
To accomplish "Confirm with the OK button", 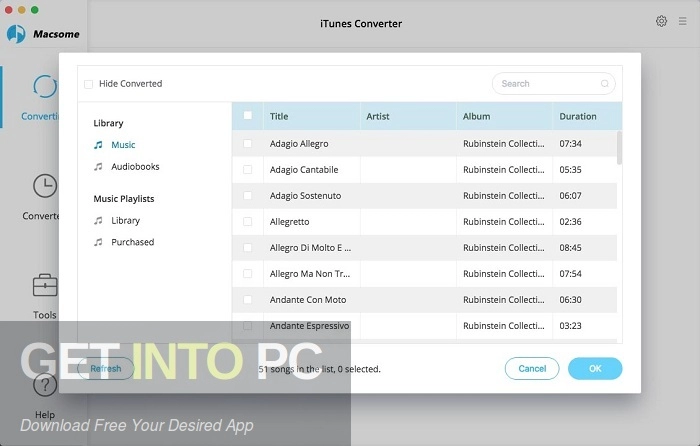I will (x=595, y=369).
